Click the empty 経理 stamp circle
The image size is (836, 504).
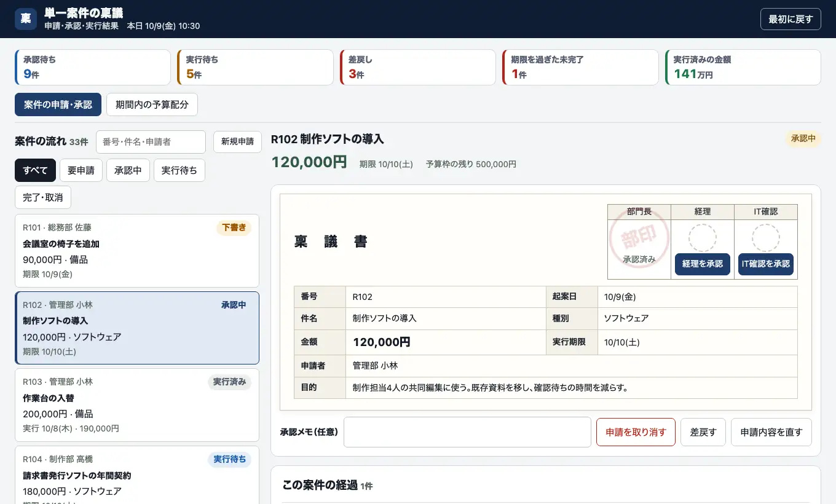point(703,238)
